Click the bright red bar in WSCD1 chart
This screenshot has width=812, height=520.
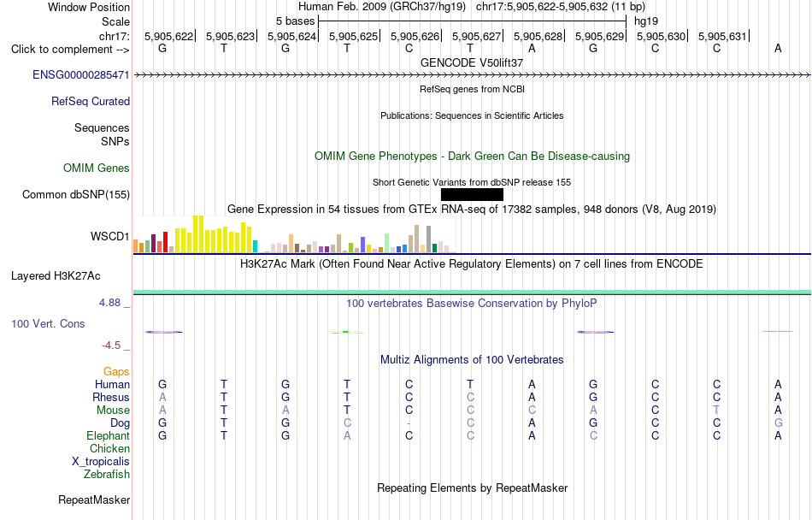165,242
